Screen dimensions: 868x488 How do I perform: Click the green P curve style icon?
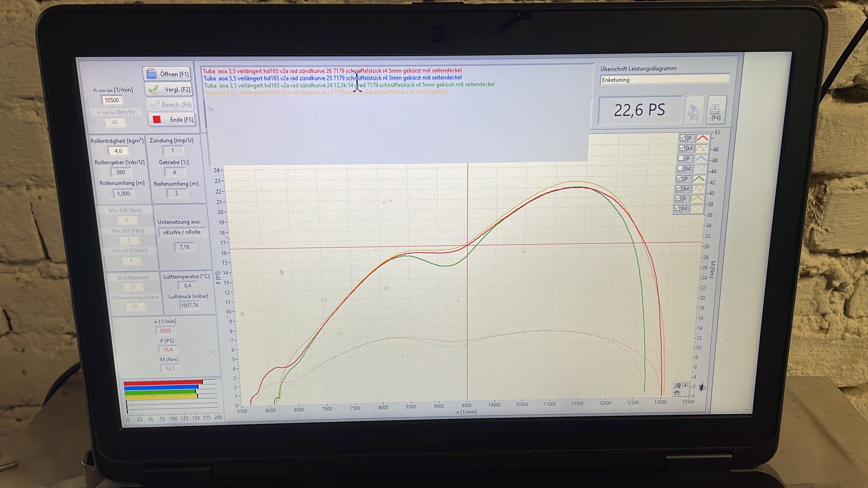(x=699, y=179)
